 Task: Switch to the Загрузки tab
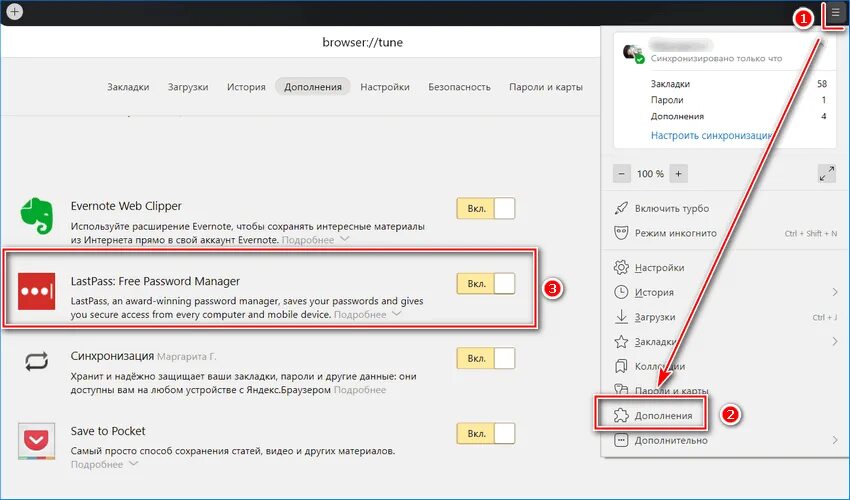pos(188,87)
